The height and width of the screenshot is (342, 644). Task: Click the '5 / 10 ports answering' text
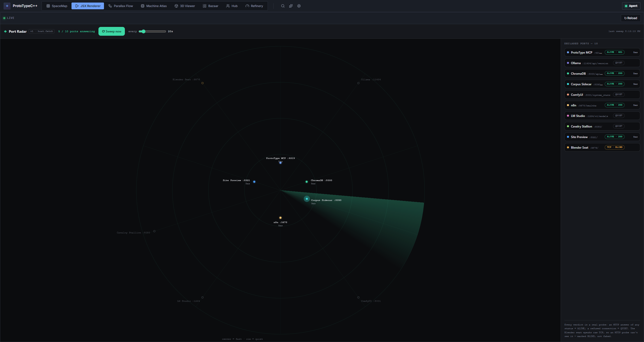77,31
